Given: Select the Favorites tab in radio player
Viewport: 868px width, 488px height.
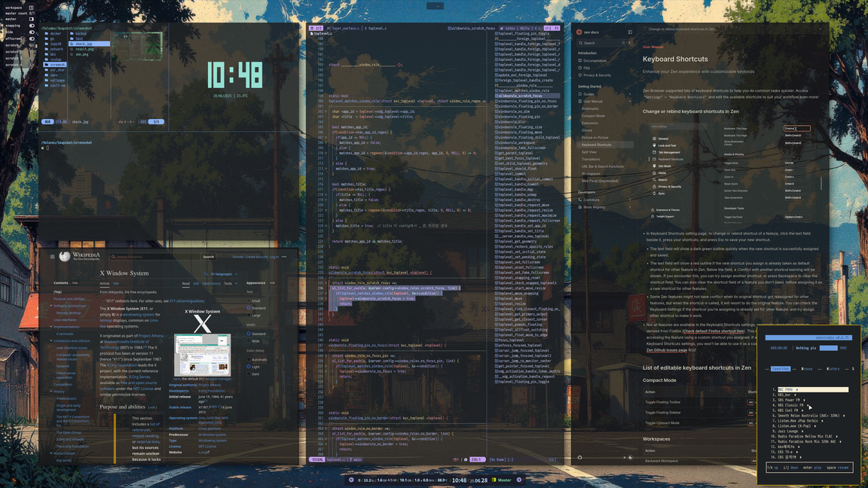Looking at the screenshot, I should pos(781,368).
